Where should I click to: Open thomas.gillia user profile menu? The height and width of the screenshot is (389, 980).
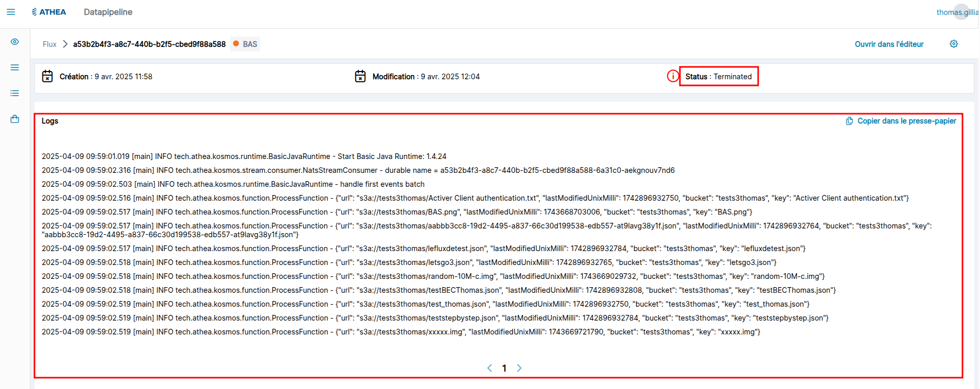tap(957, 12)
